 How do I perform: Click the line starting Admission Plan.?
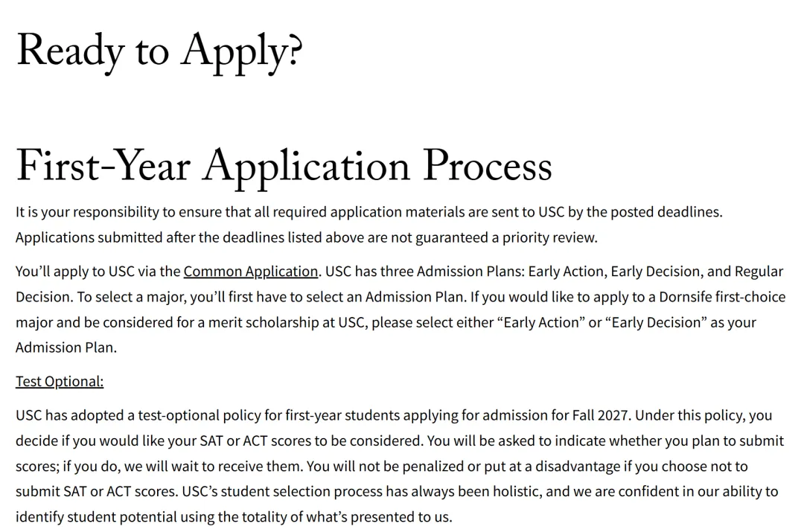pos(66,347)
